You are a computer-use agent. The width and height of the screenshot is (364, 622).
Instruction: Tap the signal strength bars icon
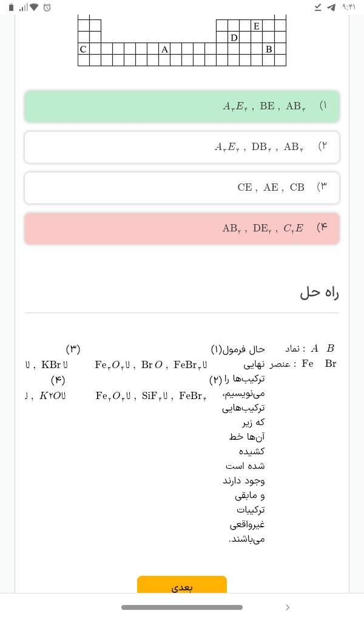[23, 7]
